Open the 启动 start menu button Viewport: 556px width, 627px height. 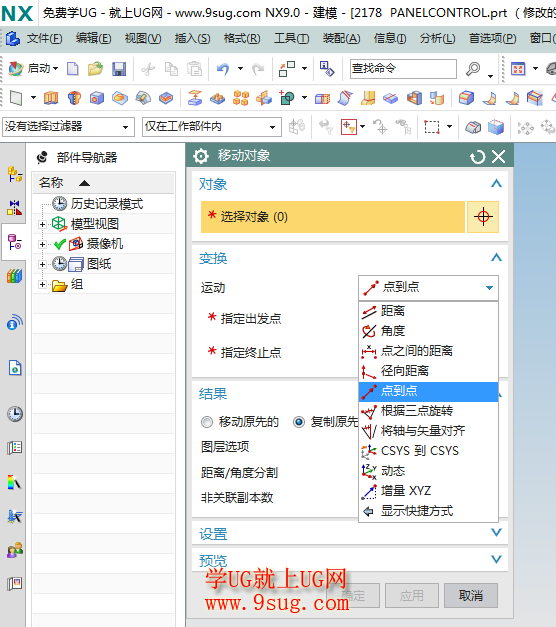tap(34, 68)
